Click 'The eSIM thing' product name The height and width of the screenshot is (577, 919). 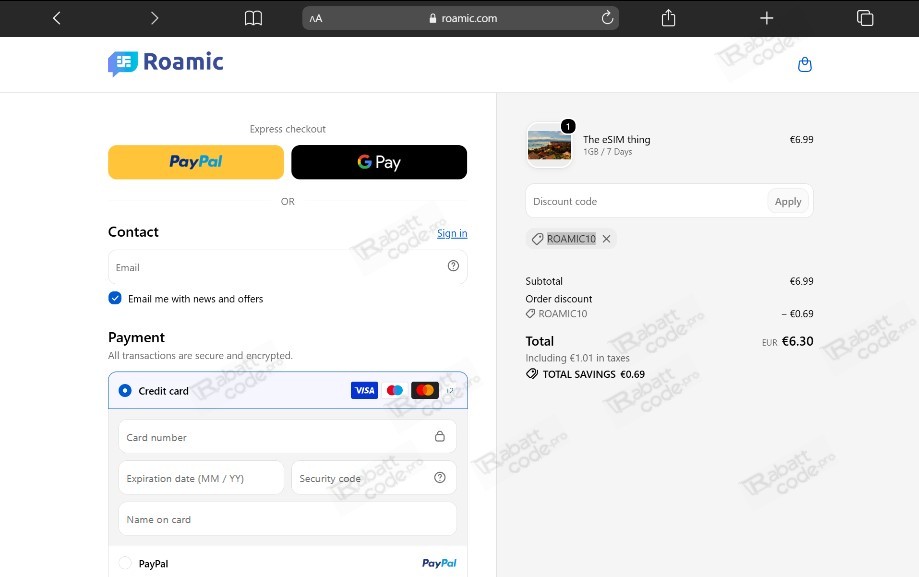pos(617,140)
